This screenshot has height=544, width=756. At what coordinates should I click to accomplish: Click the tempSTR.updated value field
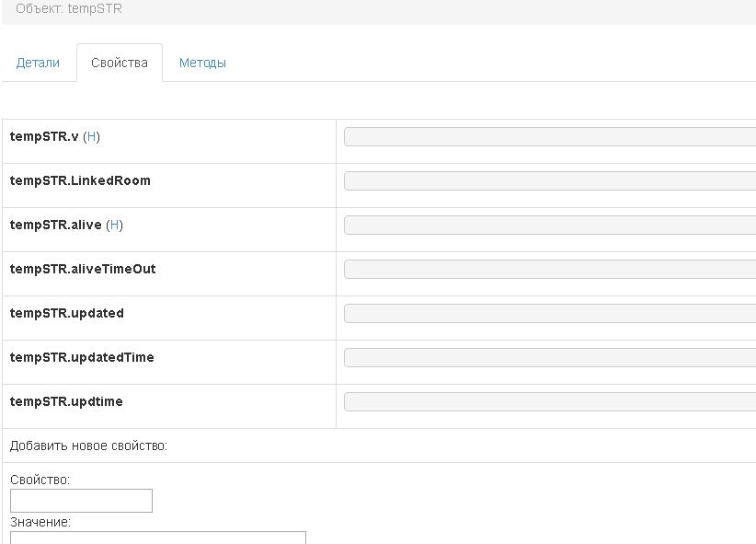click(x=549, y=314)
